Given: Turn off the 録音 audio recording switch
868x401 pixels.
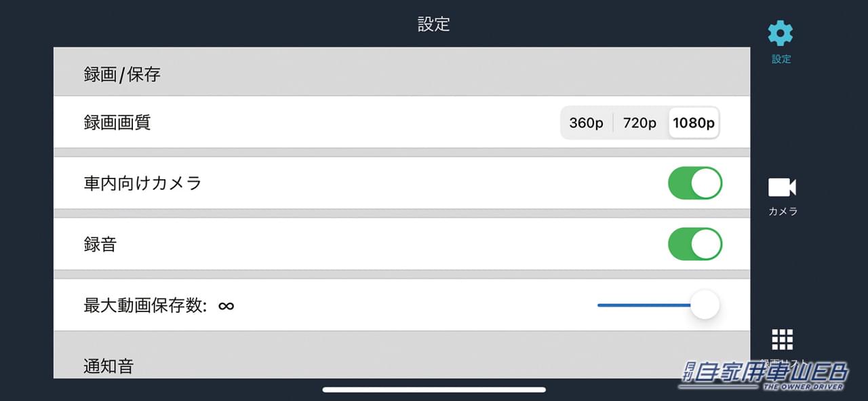Looking at the screenshot, I should point(695,244).
